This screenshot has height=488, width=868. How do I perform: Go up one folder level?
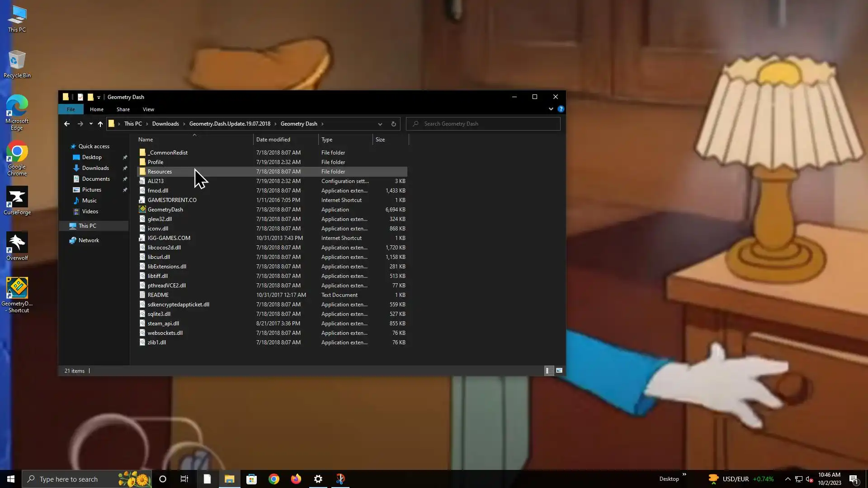100,124
